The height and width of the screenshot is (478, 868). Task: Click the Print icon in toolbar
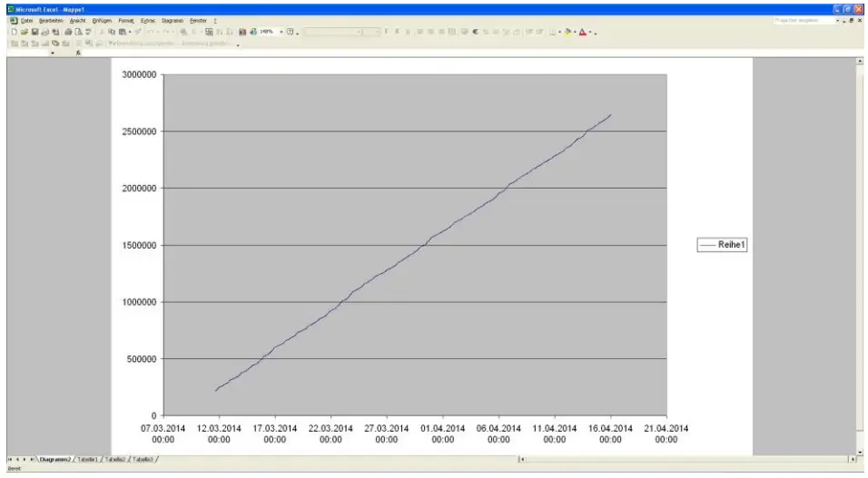click(x=68, y=32)
